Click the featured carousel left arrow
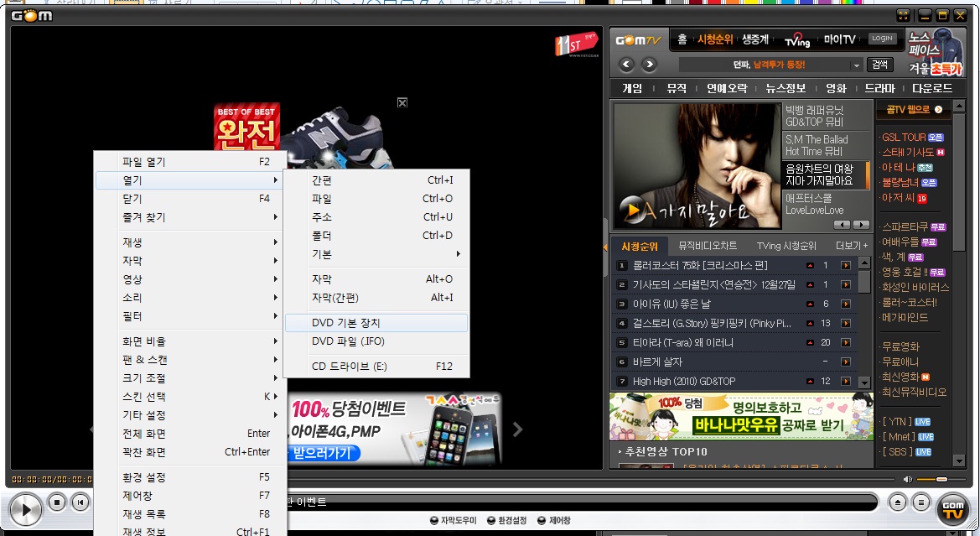The width and height of the screenshot is (980, 536). 843,225
